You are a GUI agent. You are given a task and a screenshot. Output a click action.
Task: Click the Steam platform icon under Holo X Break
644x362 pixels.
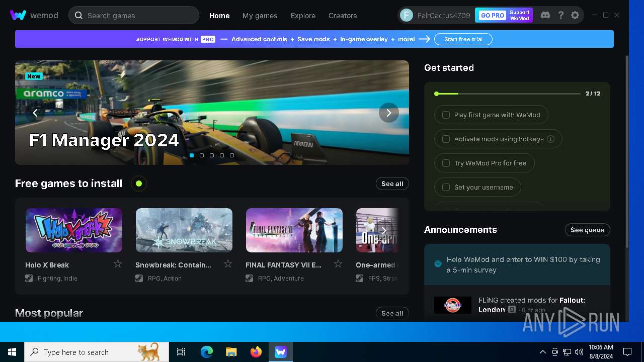[29, 278]
